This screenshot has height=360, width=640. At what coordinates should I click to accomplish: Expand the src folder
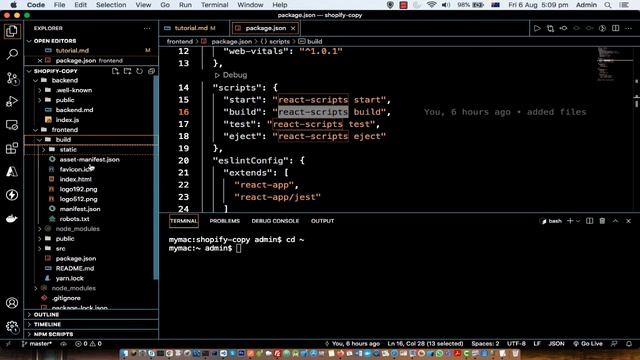pyautogui.click(x=40, y=249)
